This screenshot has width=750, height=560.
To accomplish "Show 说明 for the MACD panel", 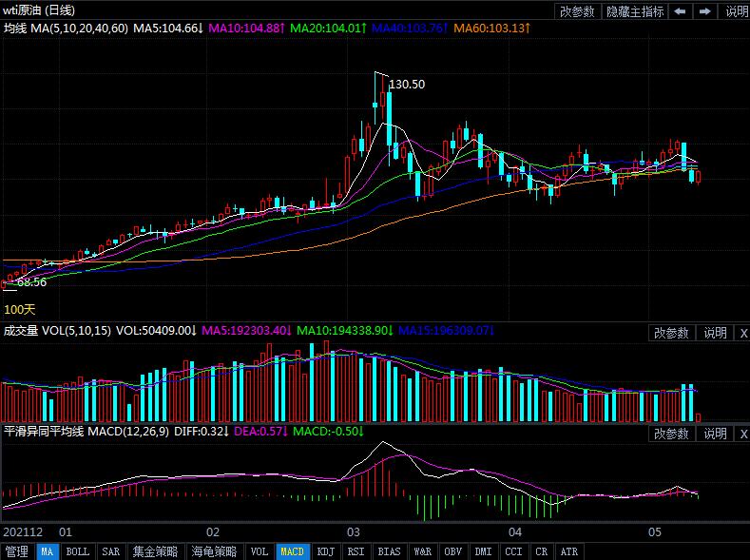I will [x=715, y=434].
